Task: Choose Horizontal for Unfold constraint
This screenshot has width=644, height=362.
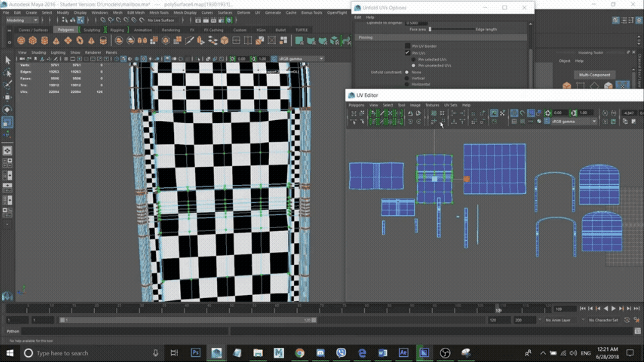Action: 407,84
